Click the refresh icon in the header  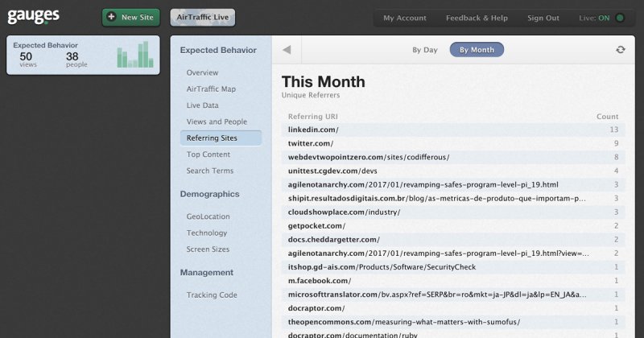[x=620, y=50]
